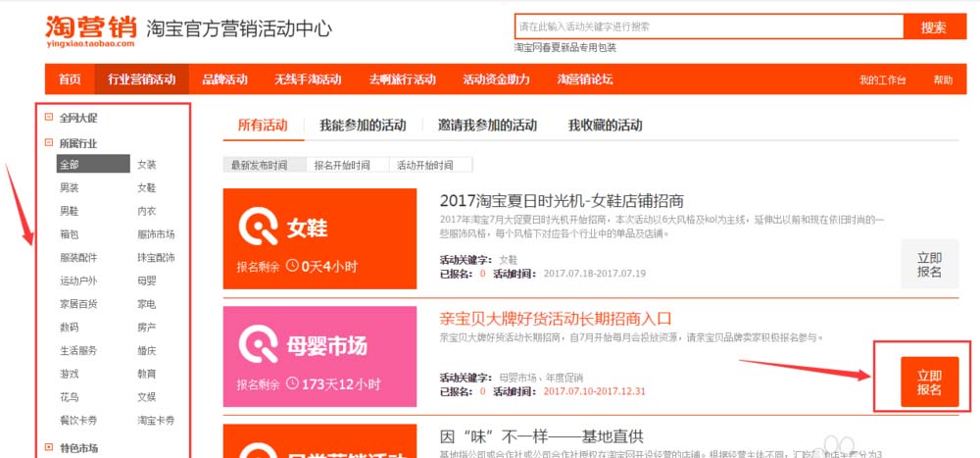Click the clock icon beside 173天12小时
The image size is (980, 458).
292,382
